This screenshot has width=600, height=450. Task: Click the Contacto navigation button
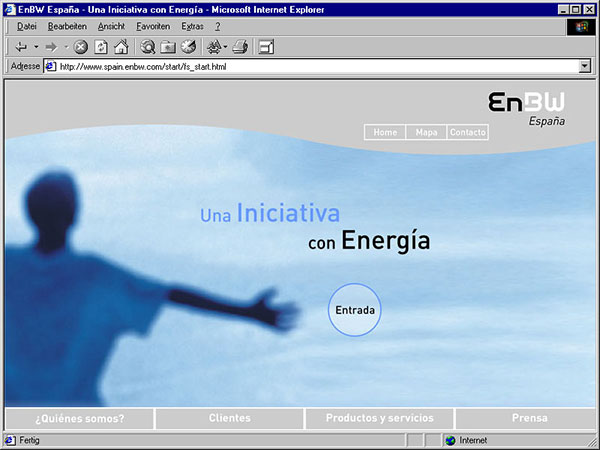(468, 132)
